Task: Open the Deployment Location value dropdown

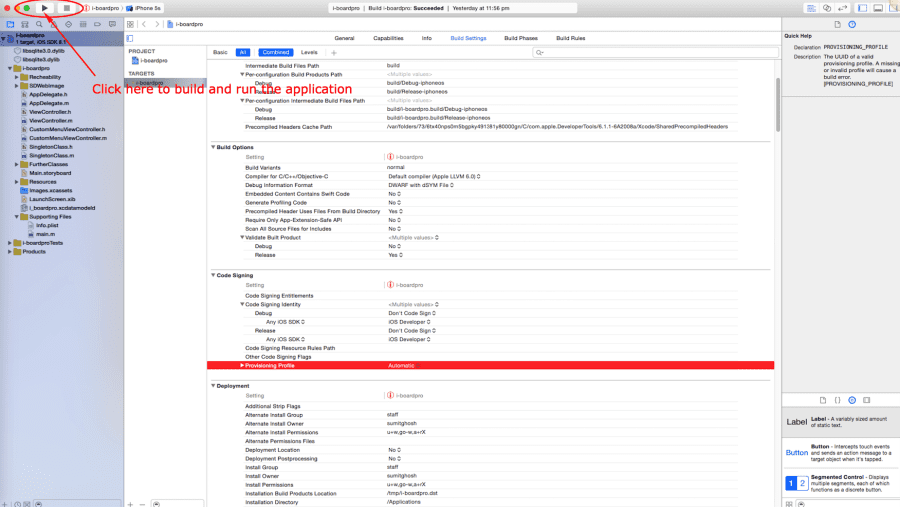Action: pyautogui.click(x=394, y=450)
